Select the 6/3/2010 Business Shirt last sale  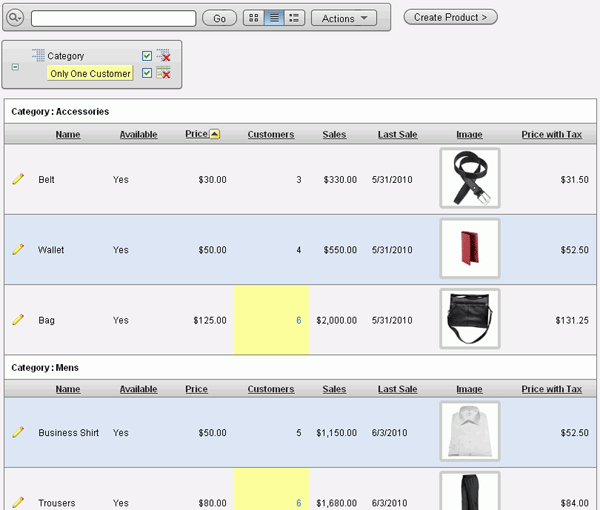click(390, 433)
